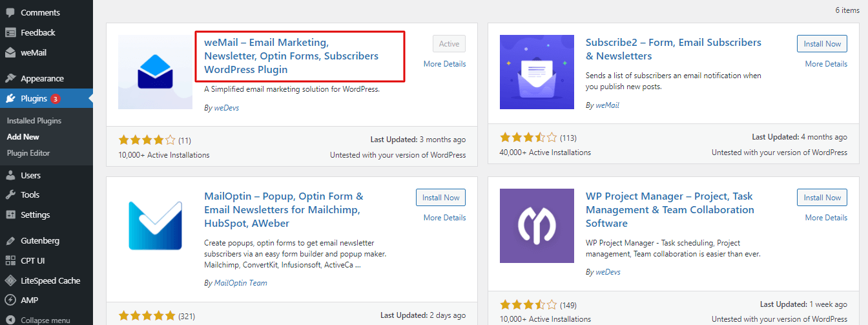Click the '40,000+ Active Installations' text
Image resolution: width=868 pixels, height=325 pixels.
(545, 152)
